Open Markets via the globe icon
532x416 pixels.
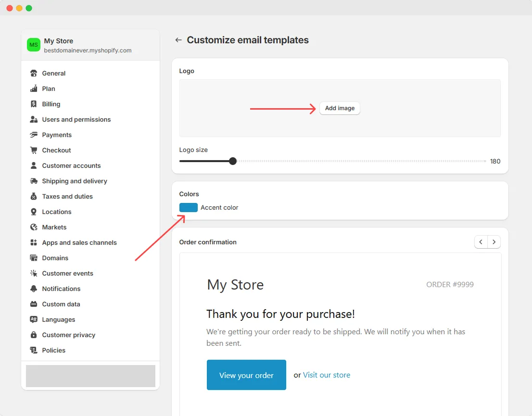coord(34,227)
